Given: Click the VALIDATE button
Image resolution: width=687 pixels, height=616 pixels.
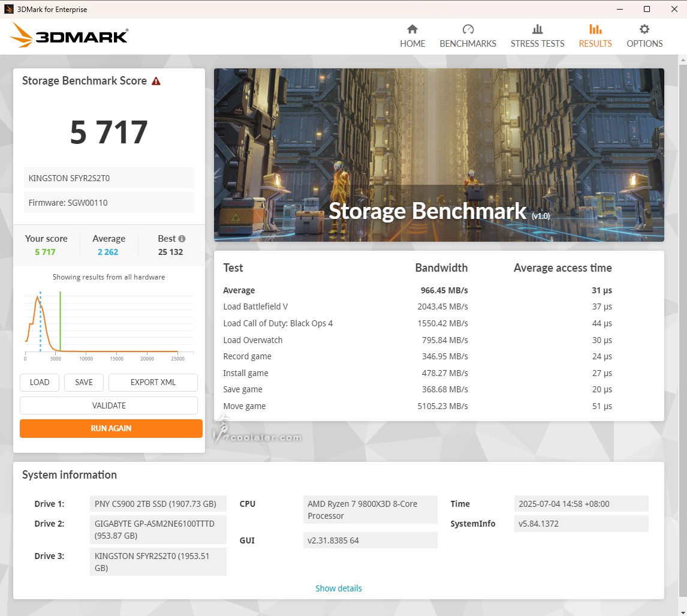Looking at the screenshot, I should 109,405.
